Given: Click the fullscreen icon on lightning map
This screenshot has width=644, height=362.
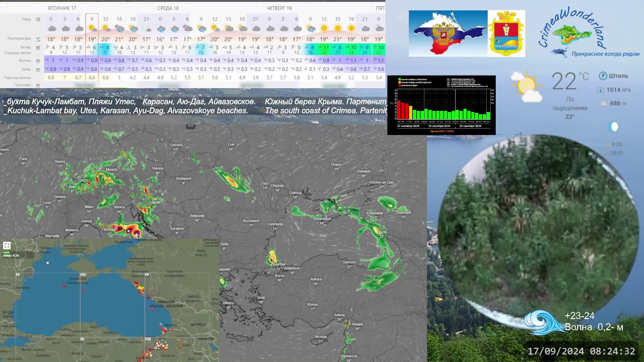Looking at the screenshot, I should click(7, 245).
